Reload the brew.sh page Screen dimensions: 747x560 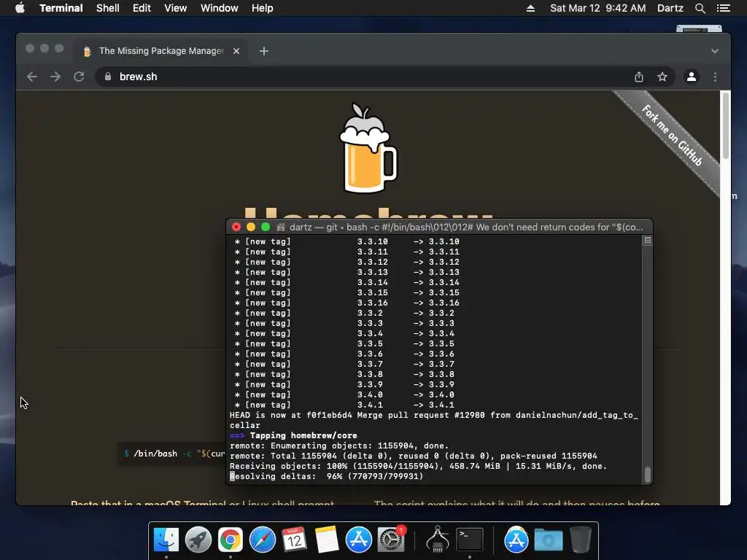[x=79, y=77]
